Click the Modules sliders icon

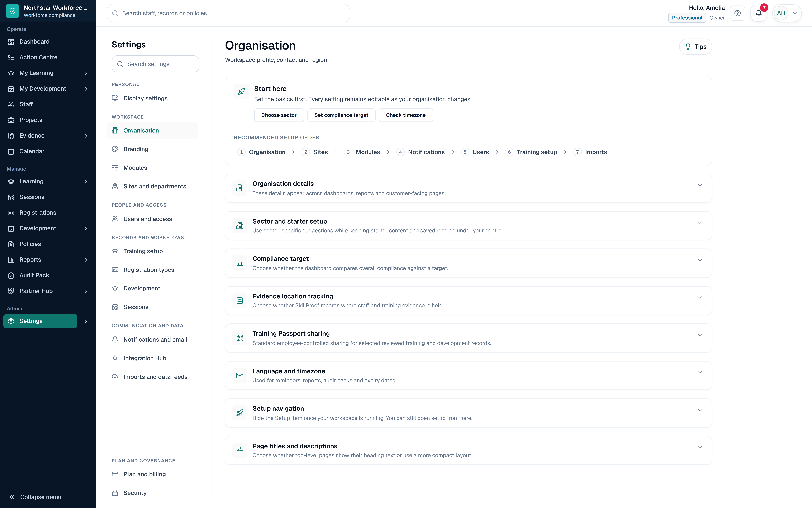pos(115,168)
